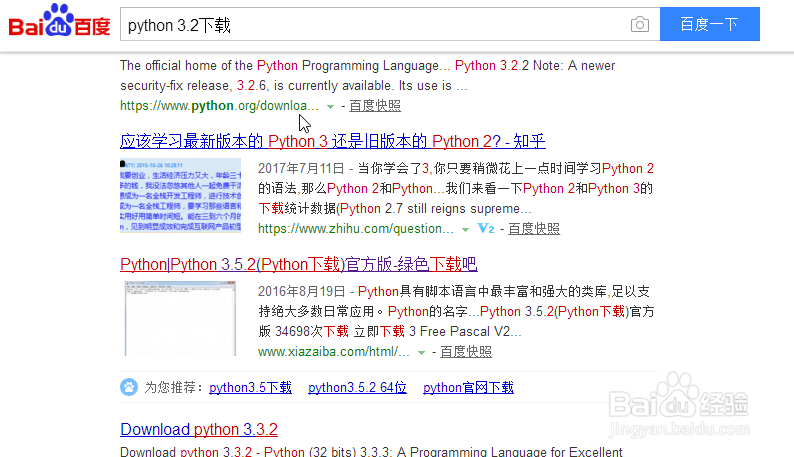Screen dimensions: 794x457
Task: Open python.org download URL link
Action: [219, 106]
